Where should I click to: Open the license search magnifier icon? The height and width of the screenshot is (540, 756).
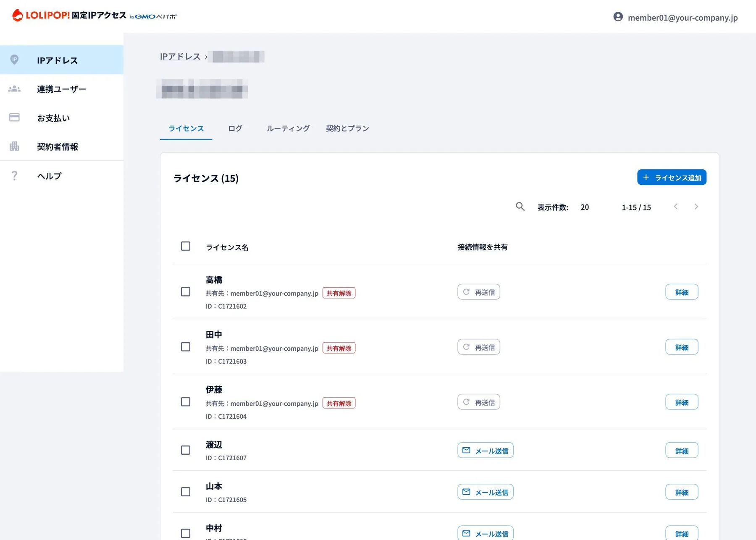[x=520, y=207]
